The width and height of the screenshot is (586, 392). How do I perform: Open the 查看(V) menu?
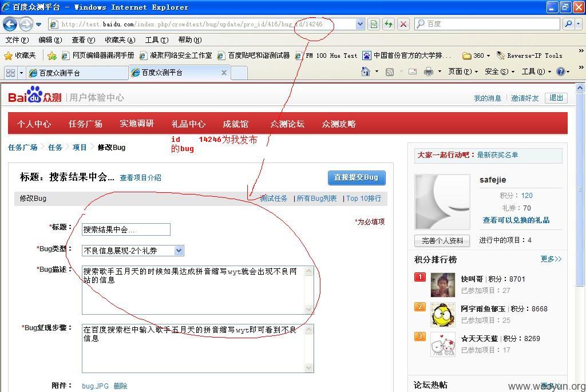(x=84, y=39)
